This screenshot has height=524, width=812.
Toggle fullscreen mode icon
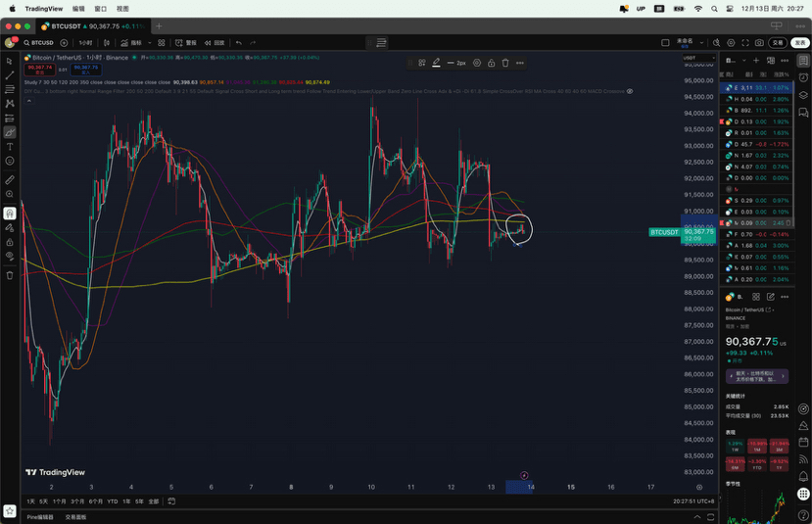click(x=745, y=43)
